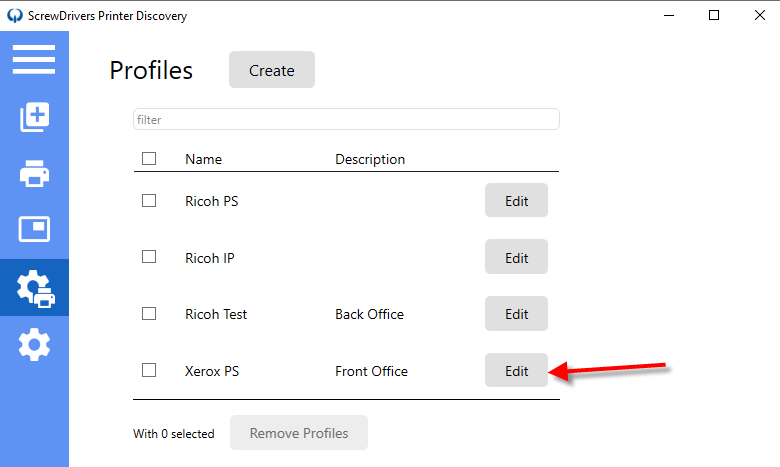Open the settings gear sidebar icon

pyautogui.click(x=34, y=344)
